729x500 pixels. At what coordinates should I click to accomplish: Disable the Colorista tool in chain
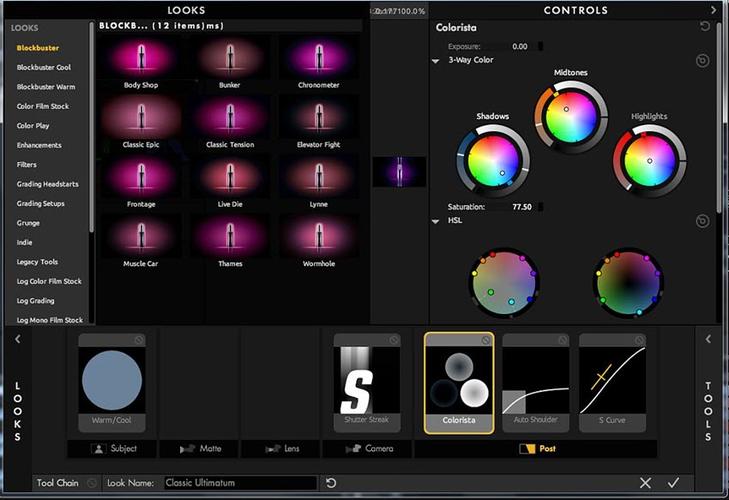(486, 340)
